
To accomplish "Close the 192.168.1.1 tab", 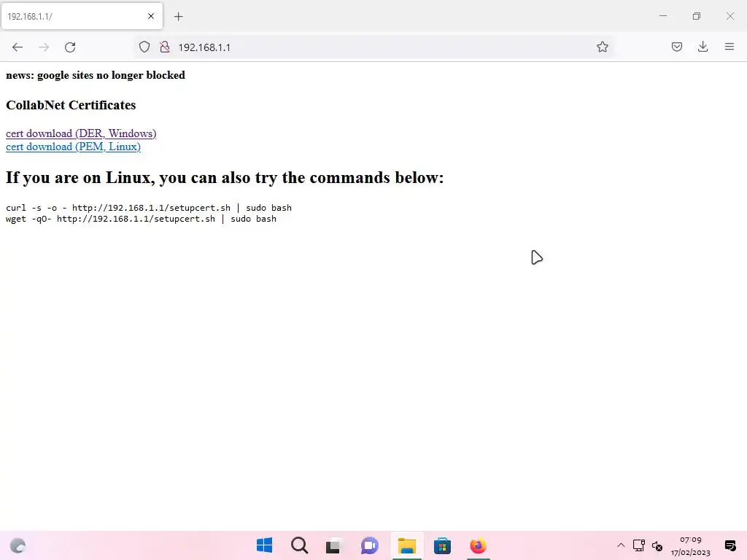I will (151, 16).
